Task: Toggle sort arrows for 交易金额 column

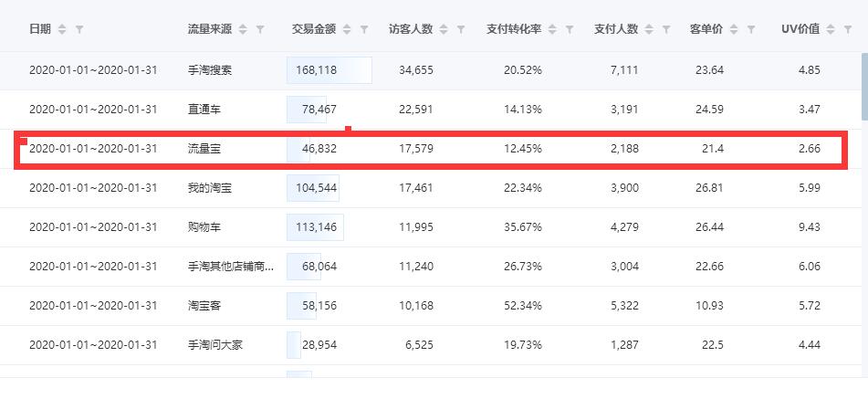Action: [347, 29]
